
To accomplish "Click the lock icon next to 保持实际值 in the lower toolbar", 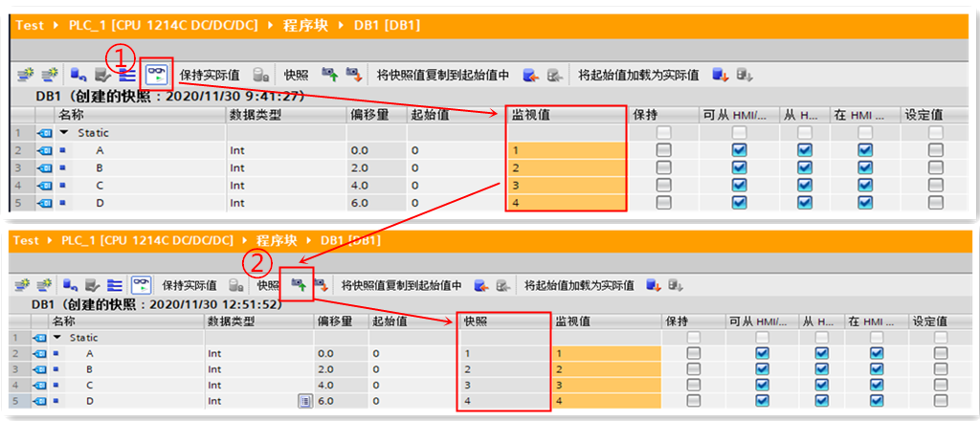I will pos(236,285).
